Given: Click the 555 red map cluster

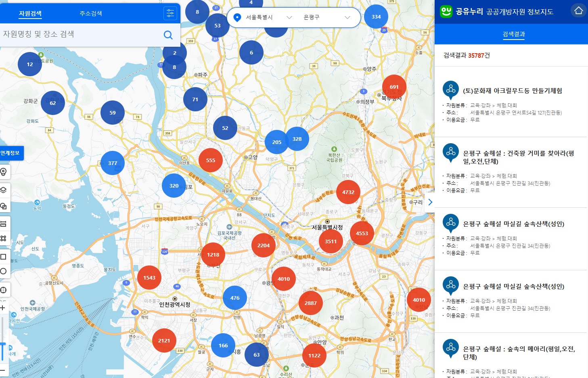Looking at the screenshot, I should [211, 160].
